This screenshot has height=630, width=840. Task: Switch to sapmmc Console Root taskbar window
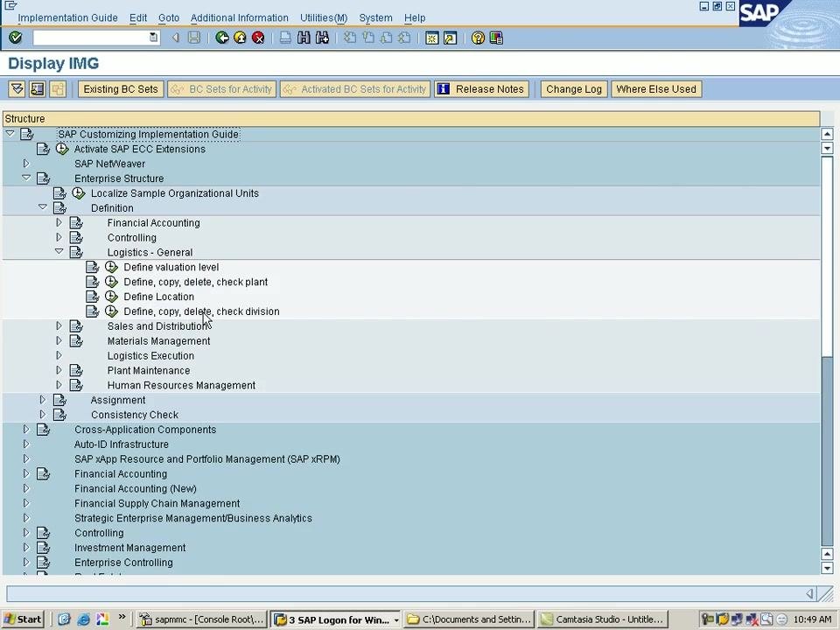[x=201, y=619]
